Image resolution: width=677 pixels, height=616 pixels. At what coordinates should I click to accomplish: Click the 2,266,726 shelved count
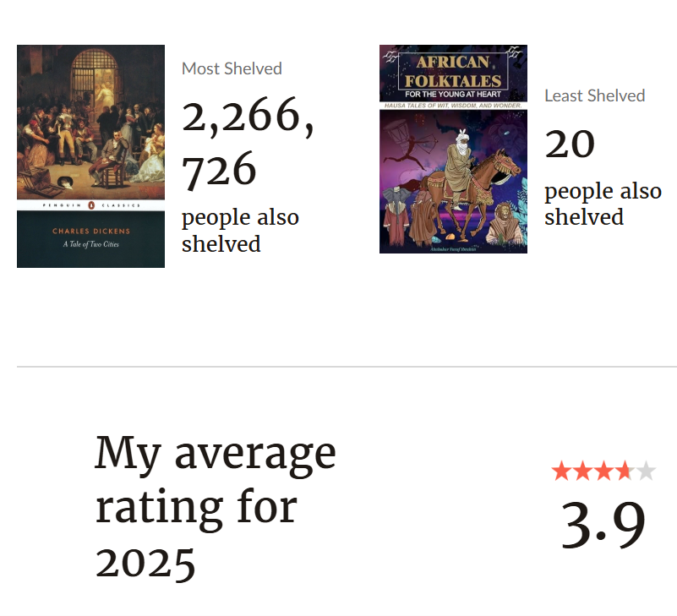[247, 142]
